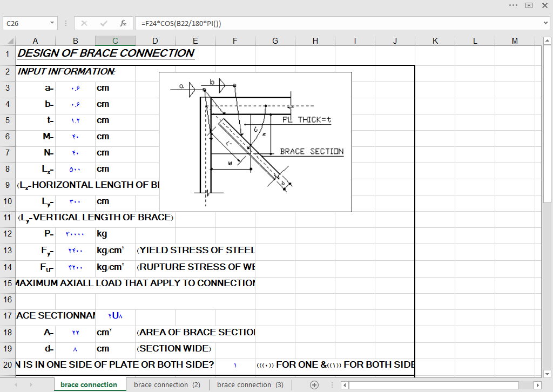The height and width of the screenshot is (392, 553).
Task: Select RUPTURE STRESS text cell
Action: point(195,267)
